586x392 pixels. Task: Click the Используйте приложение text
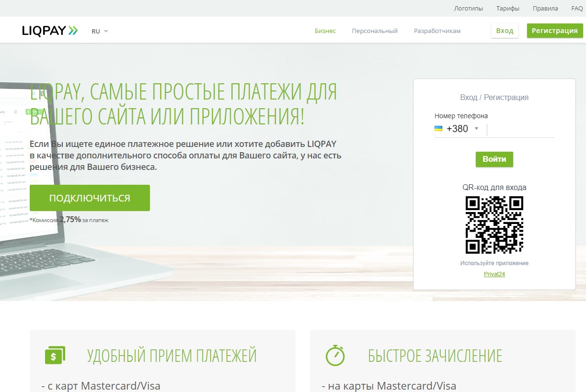click(494, 263)
